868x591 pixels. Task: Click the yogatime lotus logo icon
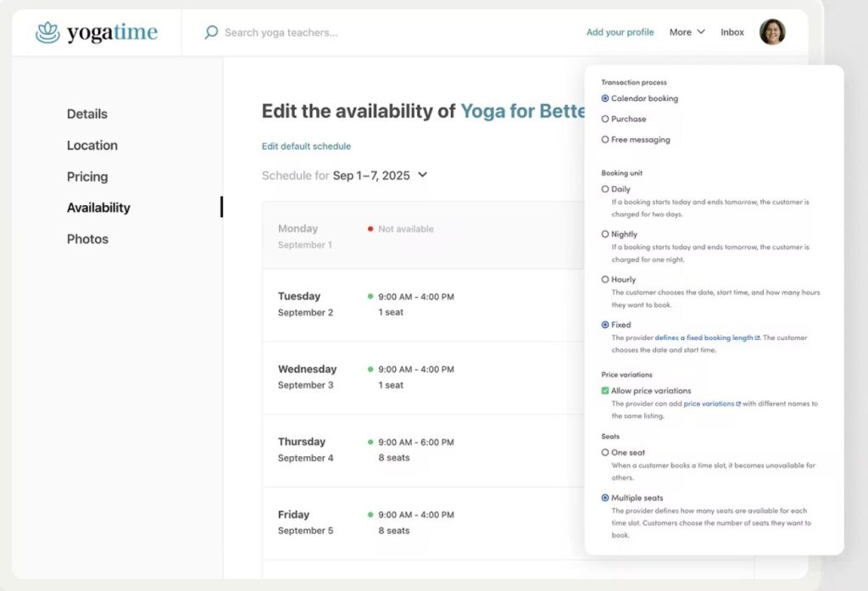tap(47, 32)
